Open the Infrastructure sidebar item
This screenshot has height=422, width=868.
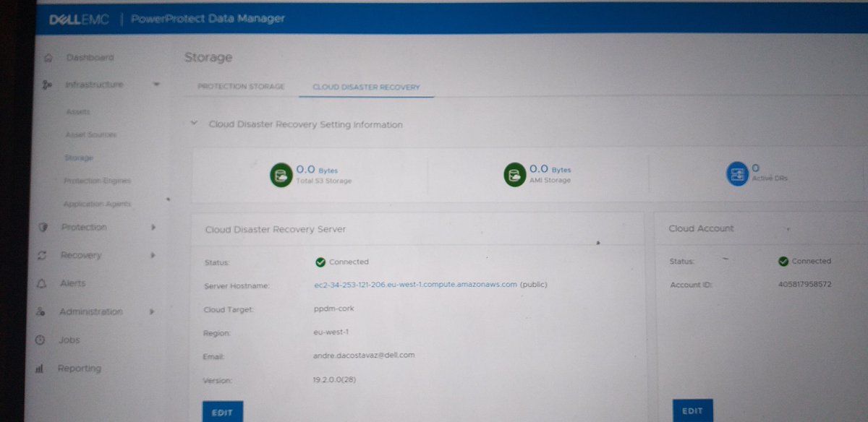point(94,85)
